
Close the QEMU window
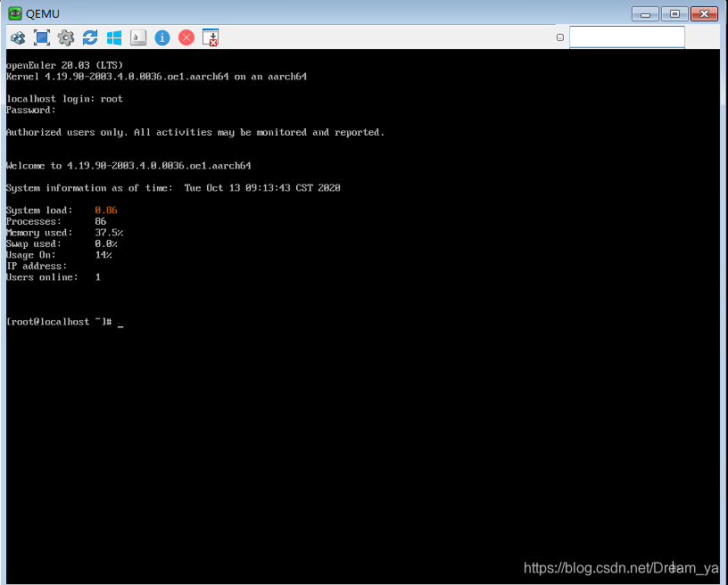704,14
